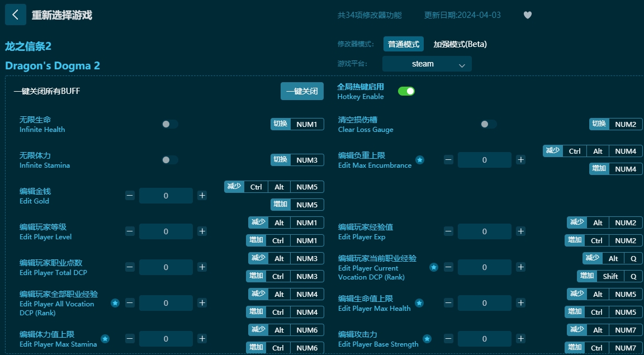Increase Edit Player Total DCP value
The width and height of the screenshot is (644, 355).
point(202,267)
